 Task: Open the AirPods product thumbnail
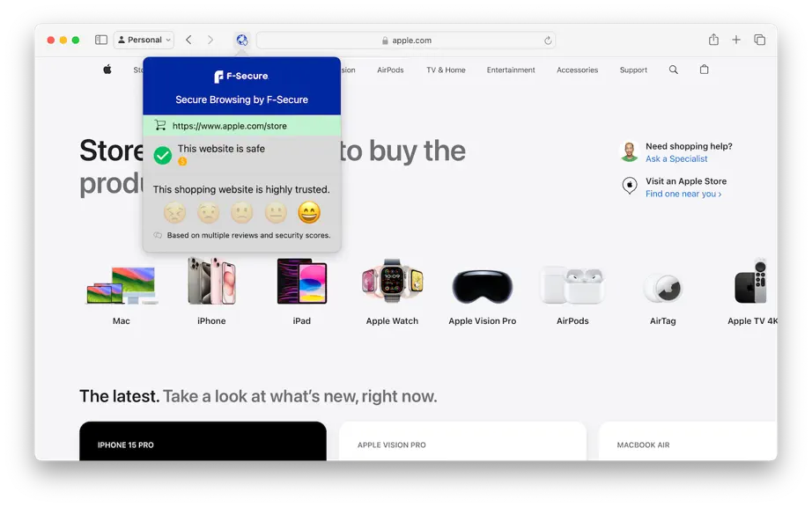[x=572, y=285]
